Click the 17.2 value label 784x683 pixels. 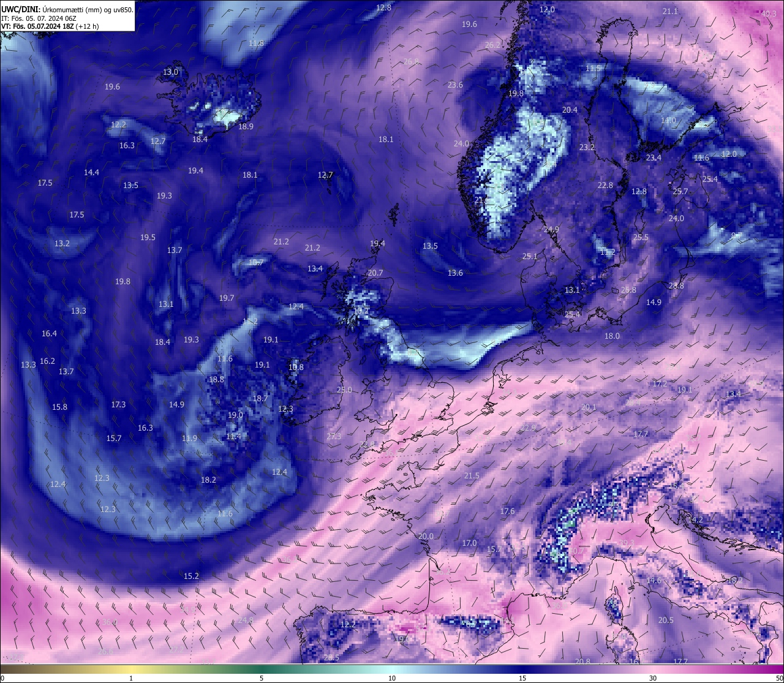pos(660,384)
